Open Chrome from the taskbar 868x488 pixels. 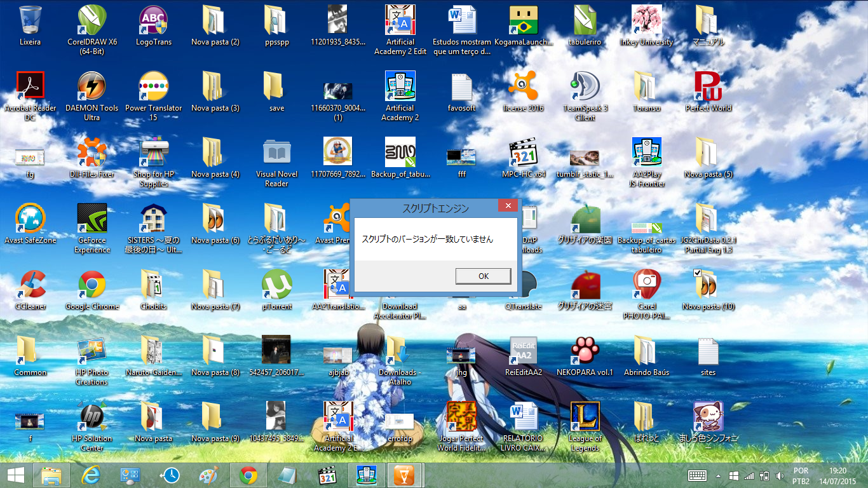[x=248, y=475]
